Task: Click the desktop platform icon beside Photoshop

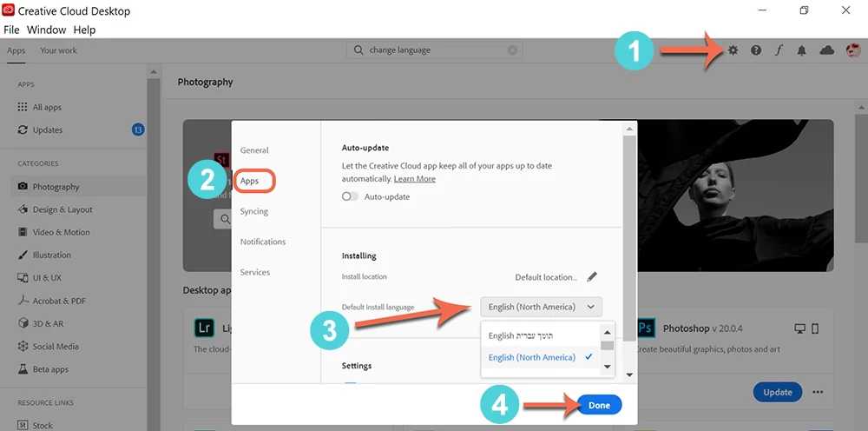Action: (x=799, y=328)
